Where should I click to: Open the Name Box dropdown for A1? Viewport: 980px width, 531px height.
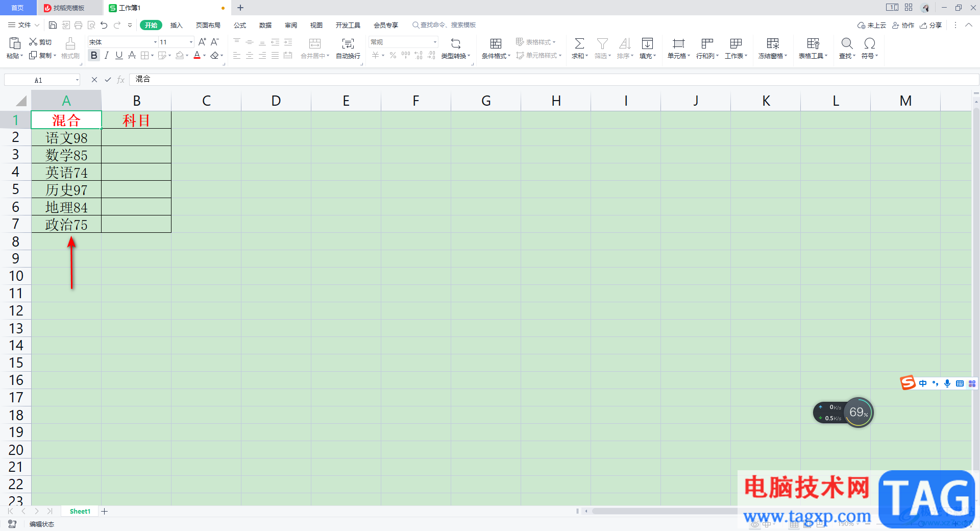tap(77, 80)
